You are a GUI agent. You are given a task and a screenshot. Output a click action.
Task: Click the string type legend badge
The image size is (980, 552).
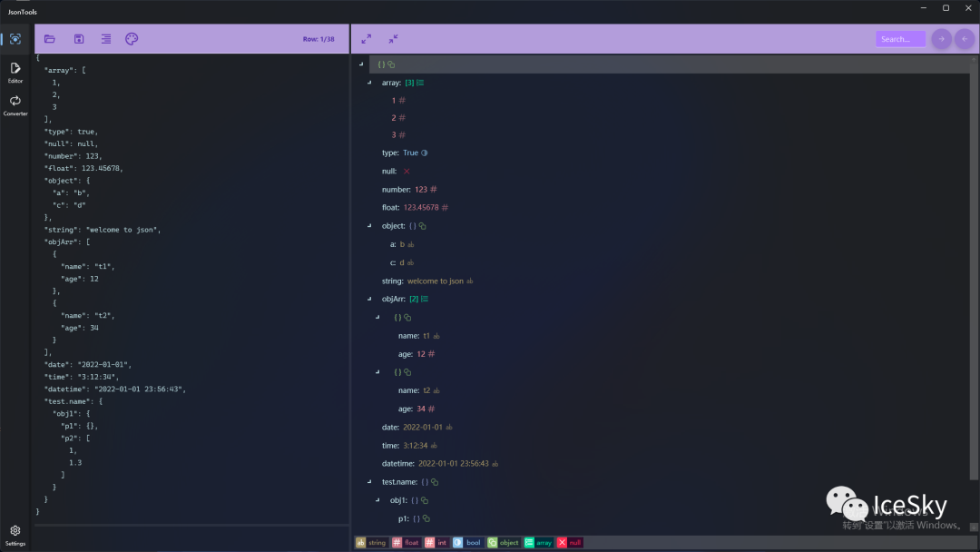(372, 543)
